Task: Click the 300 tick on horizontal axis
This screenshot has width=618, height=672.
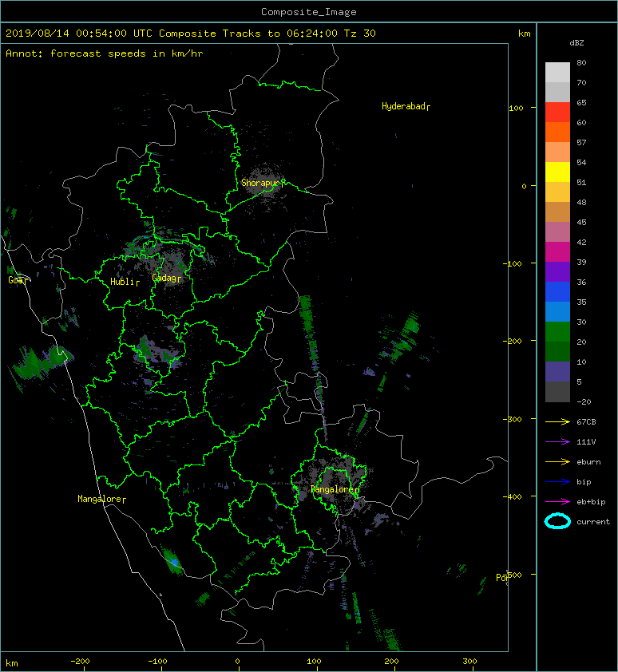Action: (x=469, y=662)
